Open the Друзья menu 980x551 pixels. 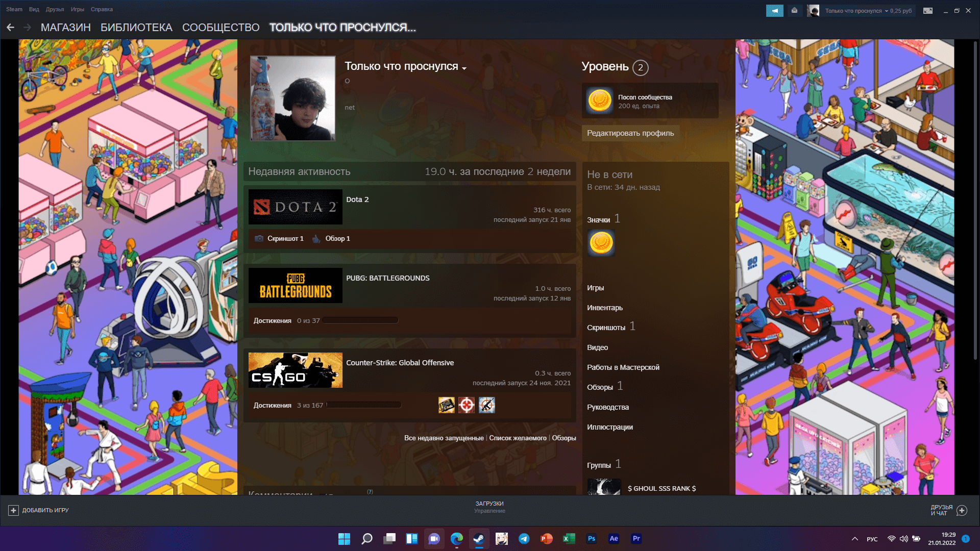coord(55,9)
